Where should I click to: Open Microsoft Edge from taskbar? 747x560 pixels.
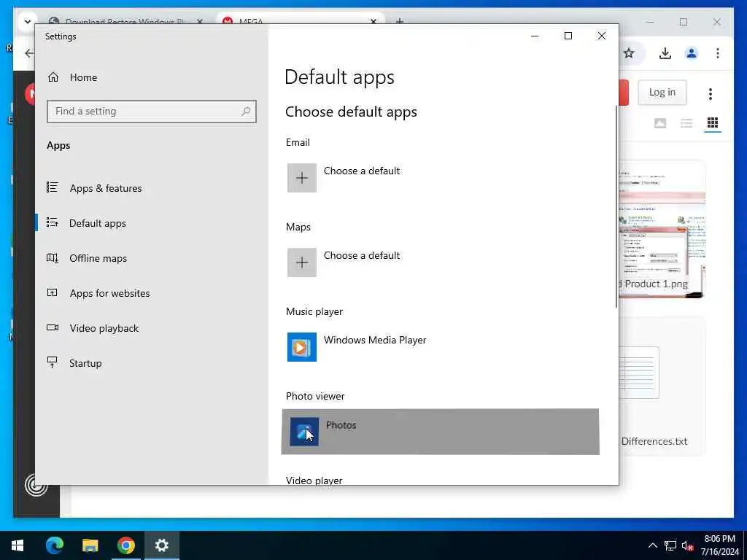click(x=54, y=545)
